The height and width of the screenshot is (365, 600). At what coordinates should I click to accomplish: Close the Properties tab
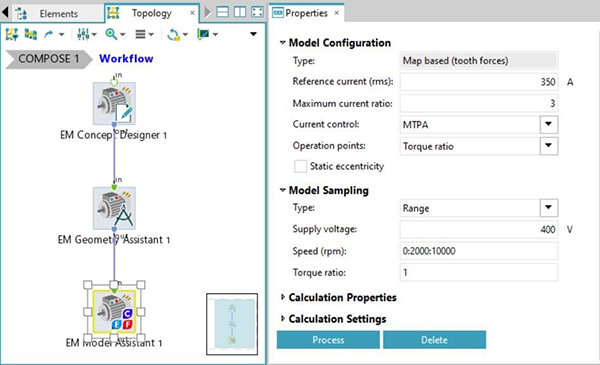coord(337,13)
